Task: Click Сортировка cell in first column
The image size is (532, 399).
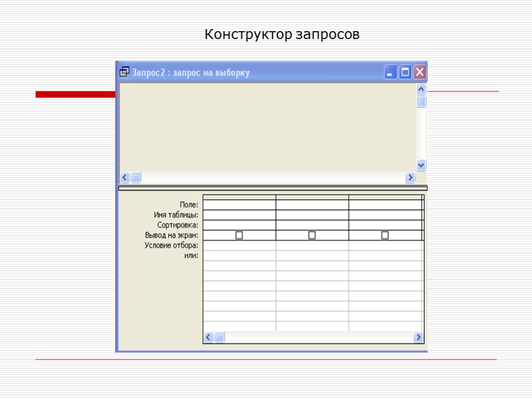Action: (x=240, y=225)
